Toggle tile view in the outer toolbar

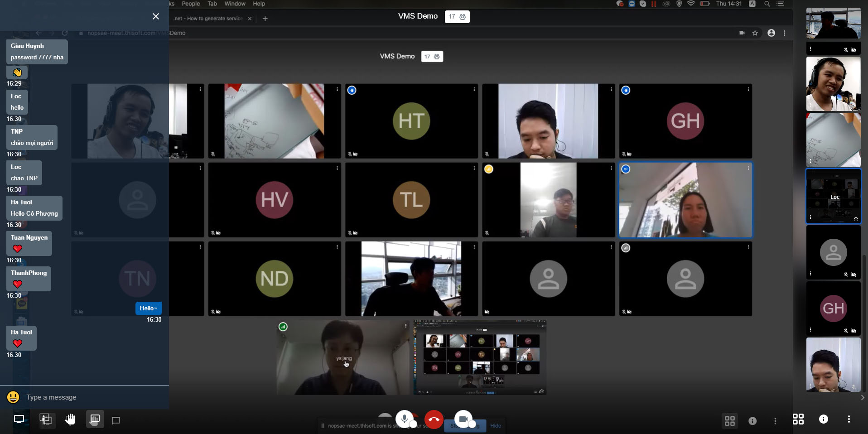[798, 420]
